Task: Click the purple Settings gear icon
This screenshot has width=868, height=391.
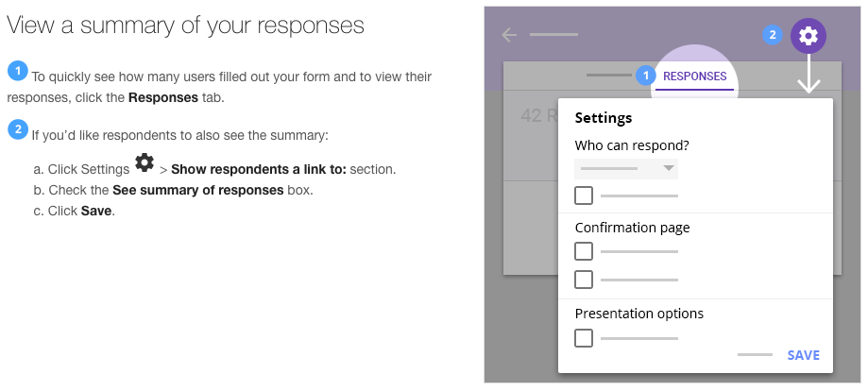Action: (x=808, y=36)
